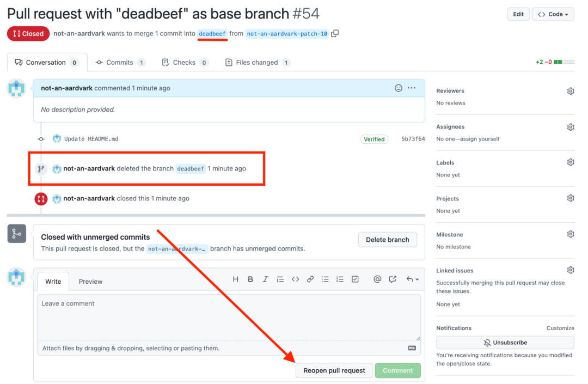Insert a task list checkbox
The height and width of the screenshot is (384, 588).
point(355,279)
